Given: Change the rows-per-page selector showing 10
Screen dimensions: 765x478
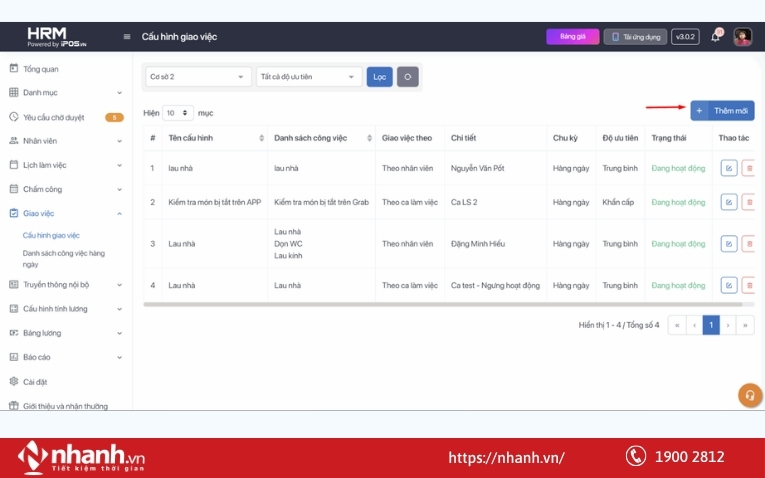Looking at the screenshot, I should pyautogui.click(x=179, y=113).
